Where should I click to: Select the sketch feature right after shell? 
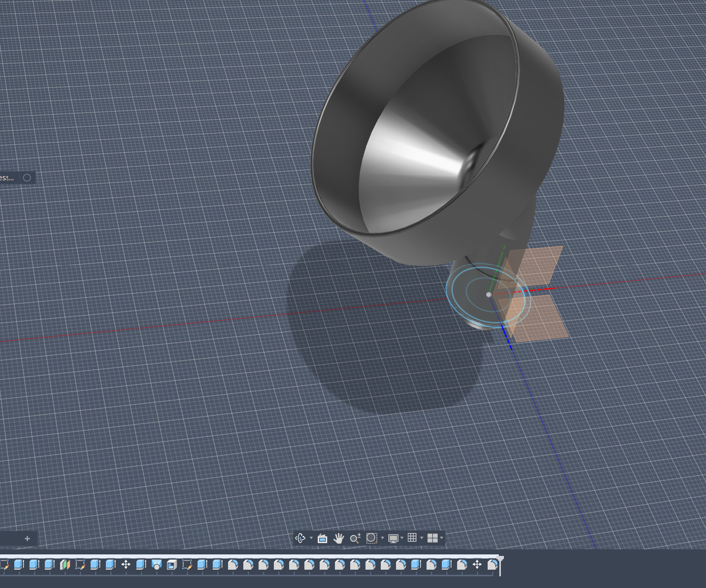[187, 565]
